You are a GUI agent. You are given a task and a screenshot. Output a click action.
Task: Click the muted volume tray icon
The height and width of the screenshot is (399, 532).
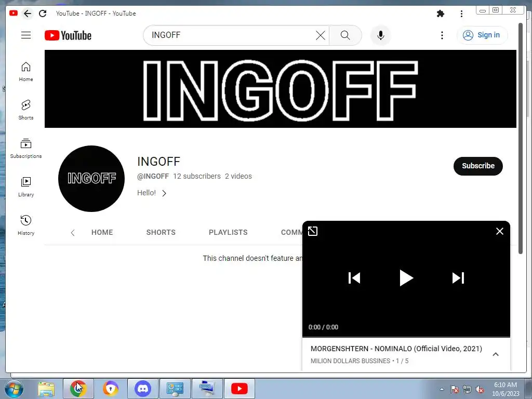(480, 389)
